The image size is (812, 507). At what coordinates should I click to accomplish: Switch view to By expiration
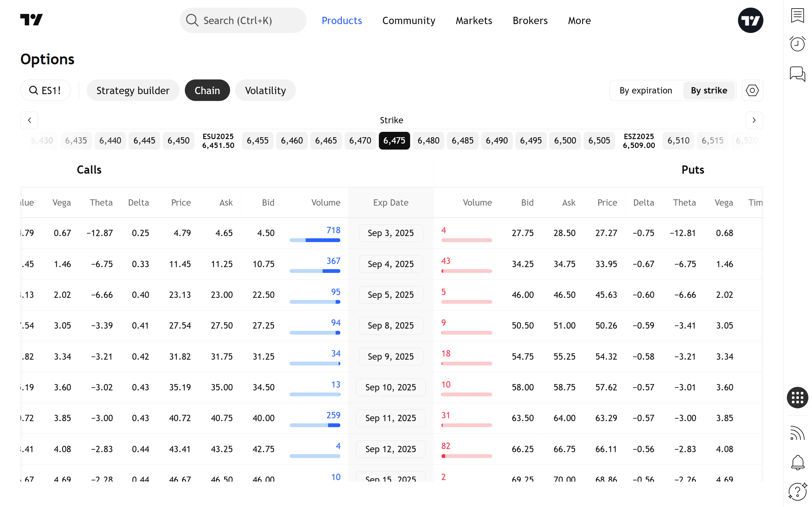[x=645, y=90]
